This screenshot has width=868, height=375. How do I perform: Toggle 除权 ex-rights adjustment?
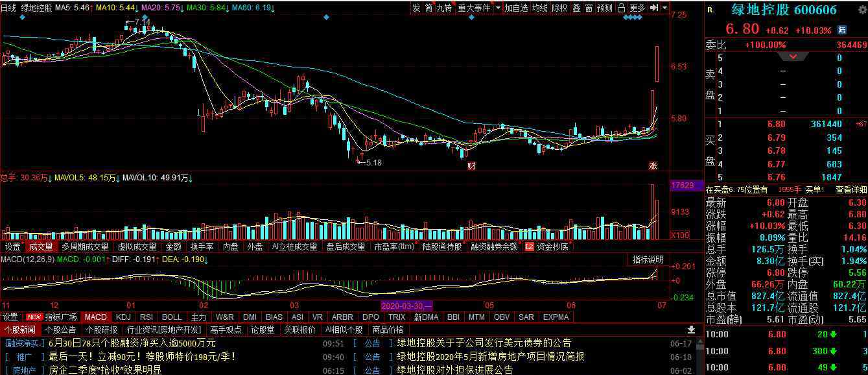coord(559,8)
